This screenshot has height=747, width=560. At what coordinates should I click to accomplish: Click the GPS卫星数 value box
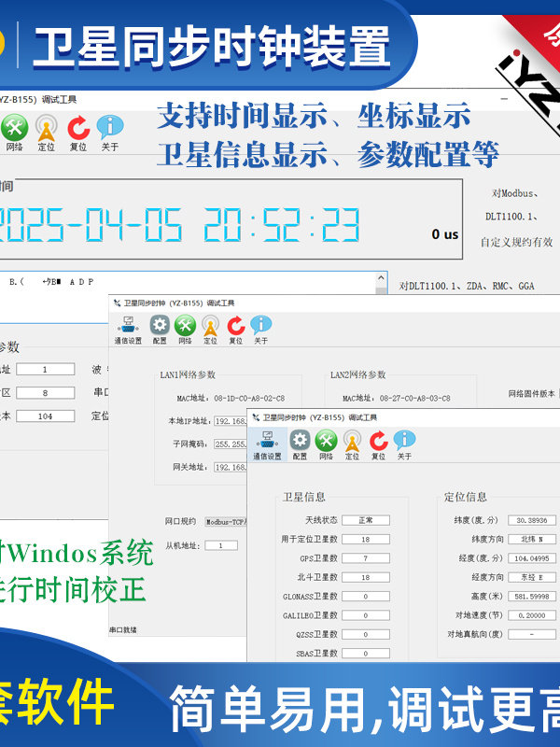(365, 558)
